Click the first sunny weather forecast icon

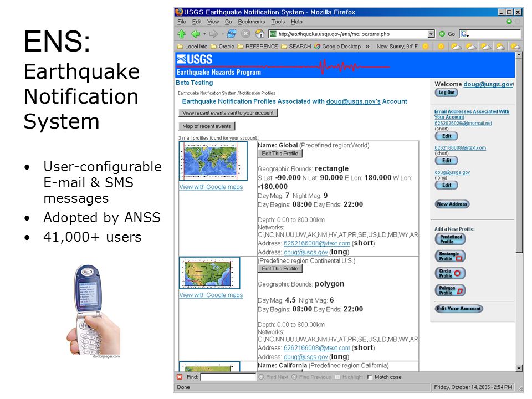[x=426, y=47]
